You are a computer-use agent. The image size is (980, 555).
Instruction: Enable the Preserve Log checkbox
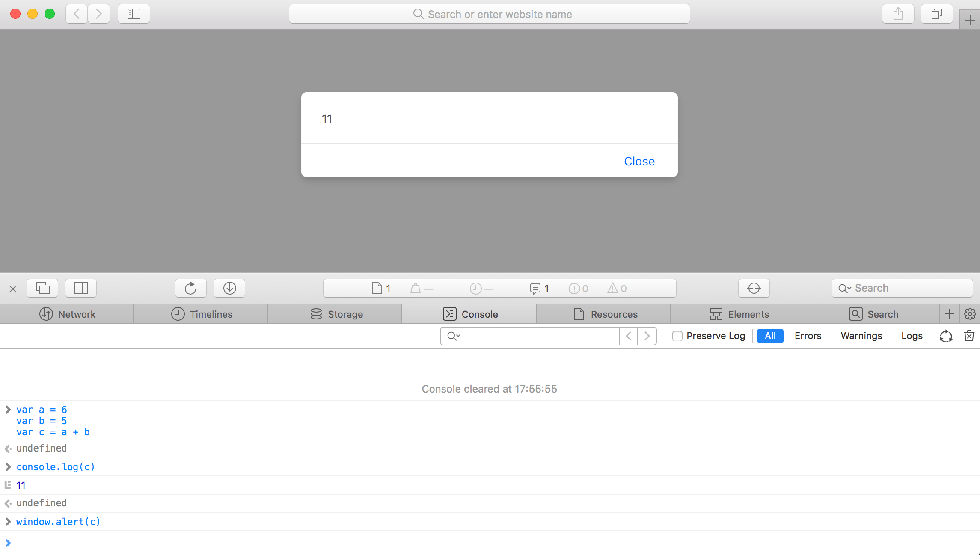(677, 336)
